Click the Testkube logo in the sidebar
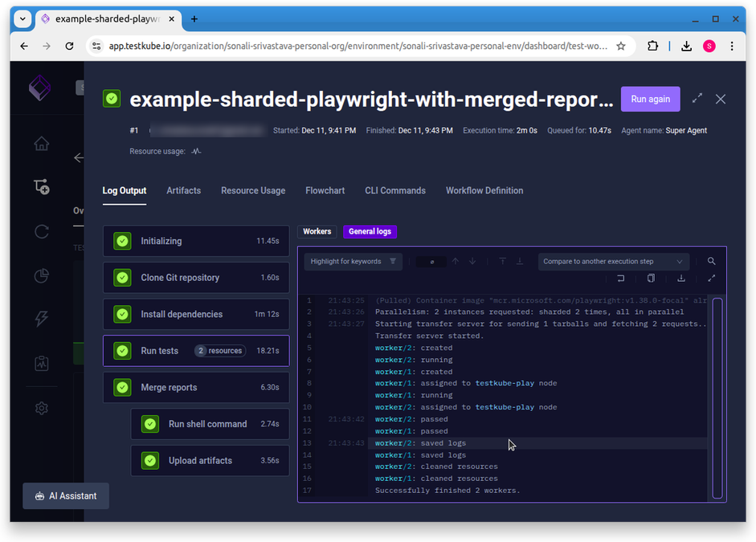The width and height of the screenshot is (756, 542). 39,88
